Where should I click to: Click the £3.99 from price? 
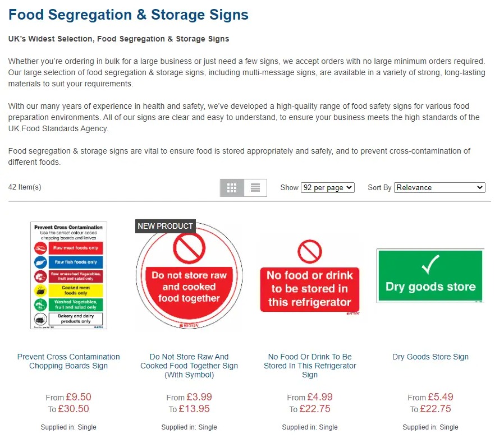click(x=199, y=397)
